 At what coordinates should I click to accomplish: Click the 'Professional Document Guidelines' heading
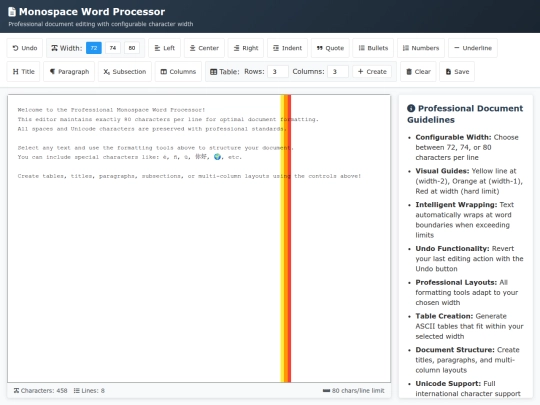tap(465, 114)
